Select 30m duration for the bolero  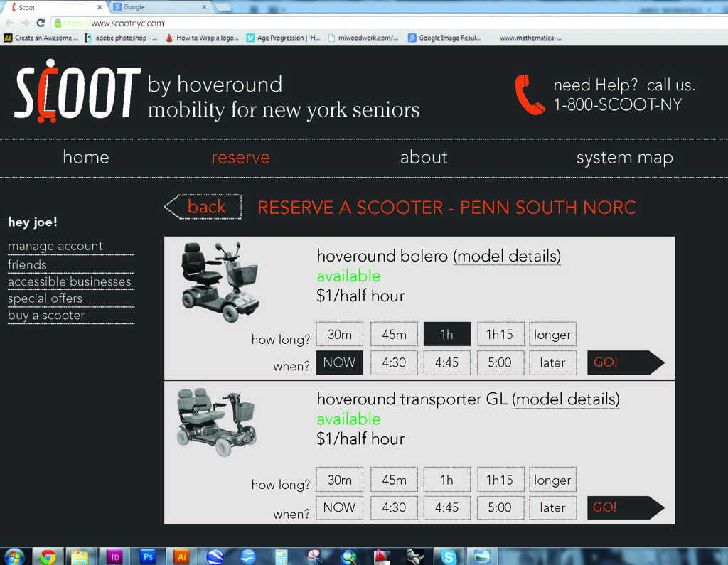[339, 334]
